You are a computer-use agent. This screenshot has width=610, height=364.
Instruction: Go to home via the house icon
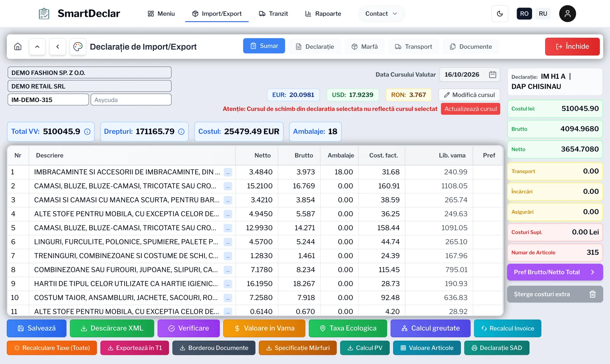pos(18,46)
